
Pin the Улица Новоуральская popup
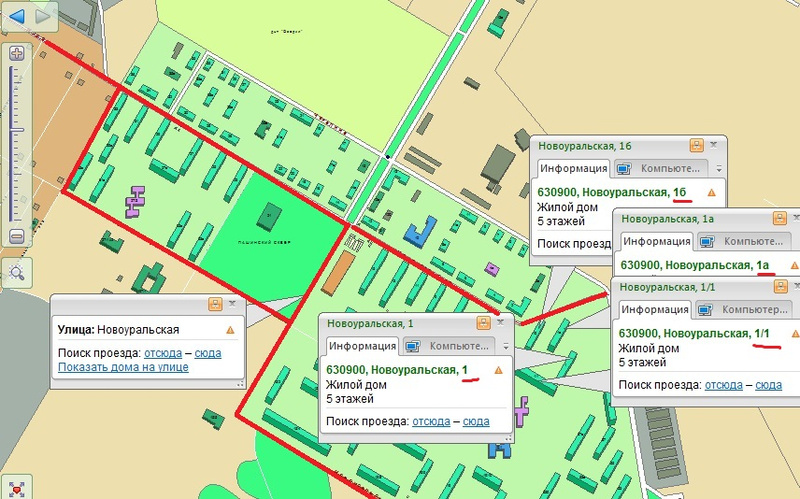tap(215, 304)
